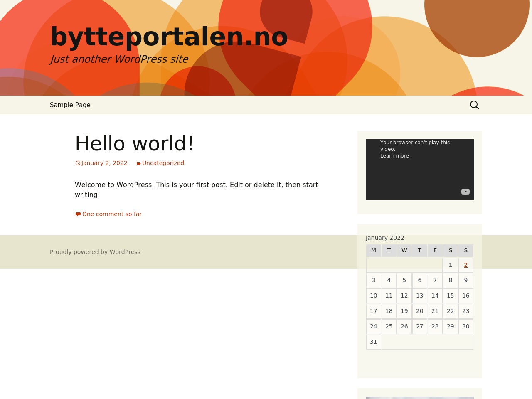Select calendar day 12
Image resolution: width=532 pixels, height=399 pixels.
404,296
